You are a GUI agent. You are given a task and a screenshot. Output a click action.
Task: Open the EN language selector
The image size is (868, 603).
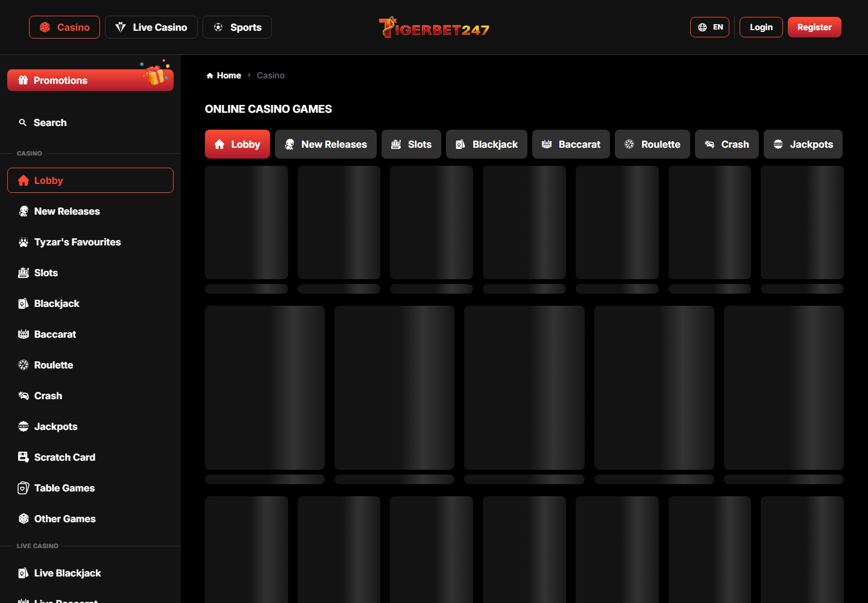(710, 27)
